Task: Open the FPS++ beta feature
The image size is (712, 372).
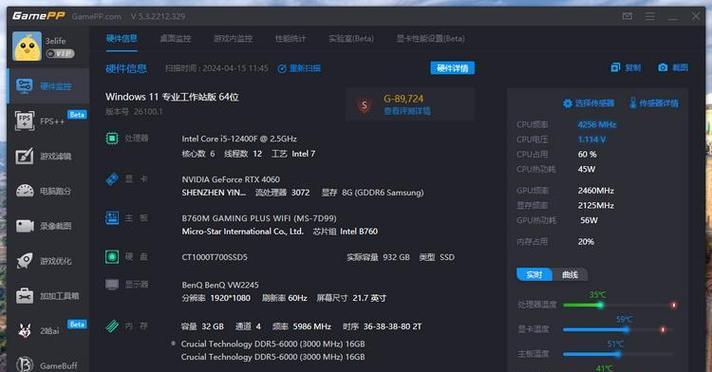Action: 48,121
